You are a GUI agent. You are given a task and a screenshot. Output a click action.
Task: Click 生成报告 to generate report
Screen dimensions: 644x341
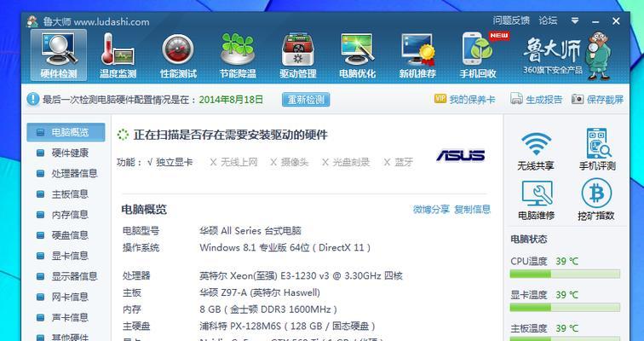[x=537, y=100]
